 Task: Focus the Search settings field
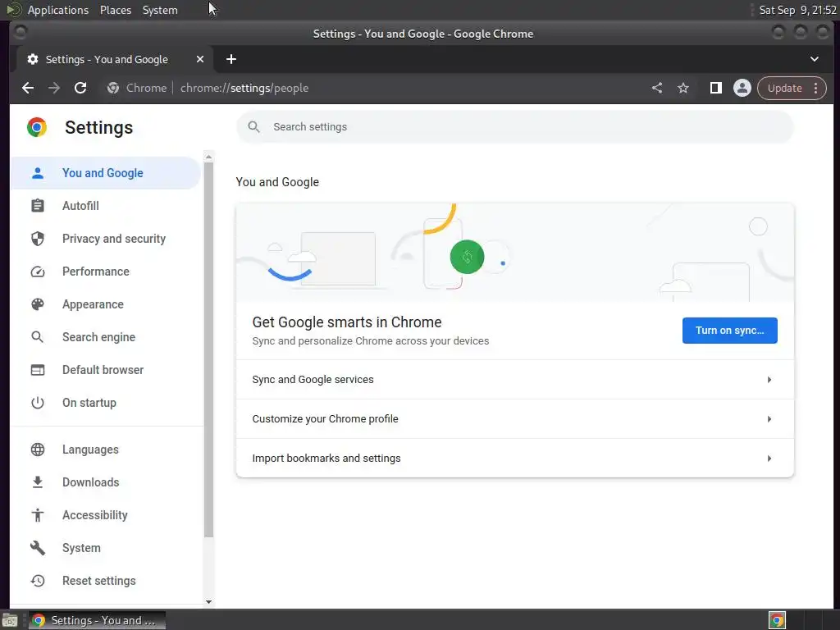point(515,127)
